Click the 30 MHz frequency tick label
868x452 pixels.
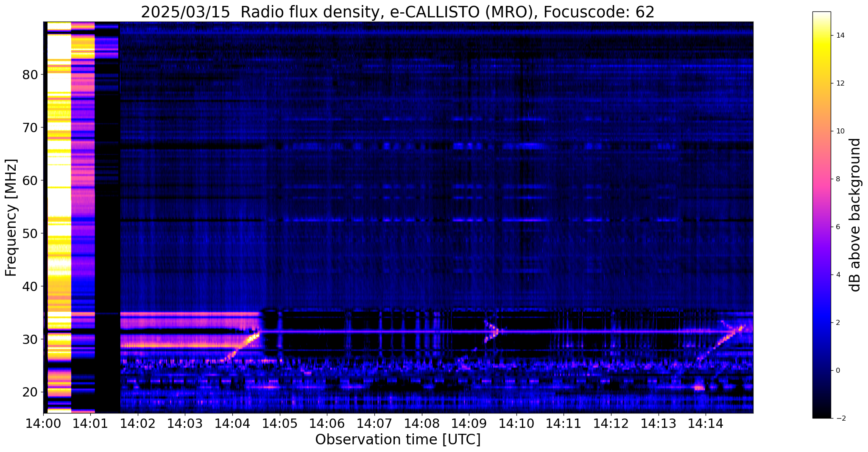[30, 339]
